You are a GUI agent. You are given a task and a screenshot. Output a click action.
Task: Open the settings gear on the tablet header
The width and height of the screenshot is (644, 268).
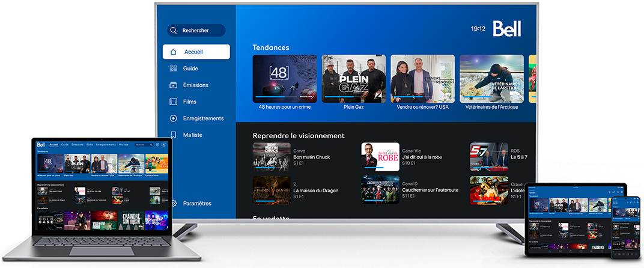622,192
